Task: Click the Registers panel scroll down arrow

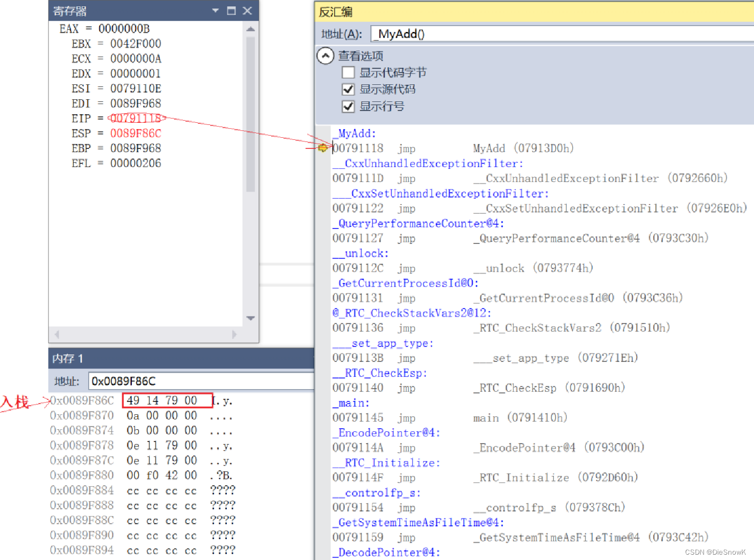Action: 251,318
